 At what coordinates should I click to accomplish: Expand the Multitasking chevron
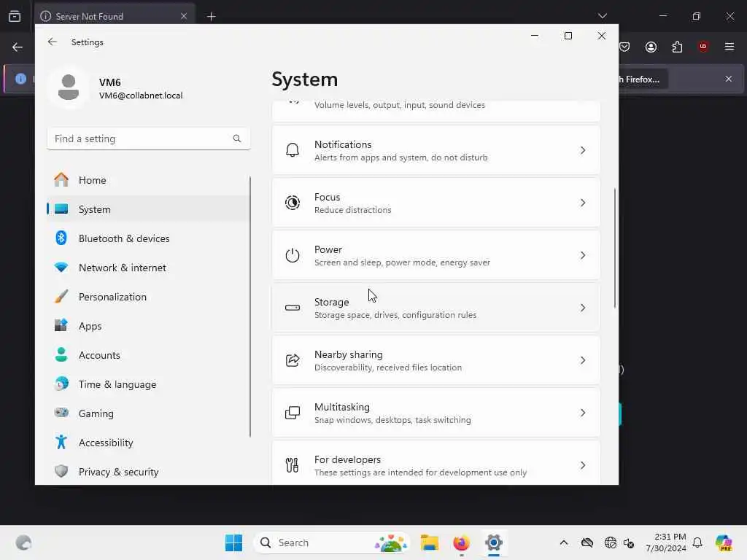(x=583, y=413)
